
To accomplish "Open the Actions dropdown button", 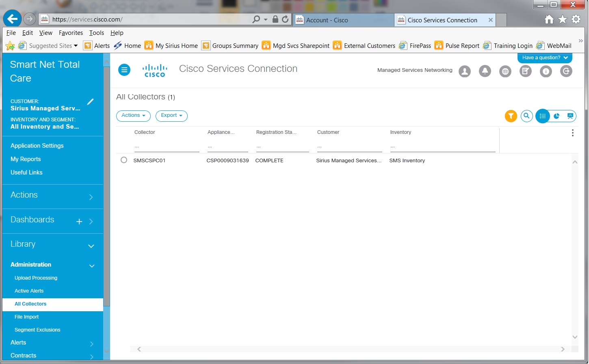I will pyautogui.click(x=133, y=116).
